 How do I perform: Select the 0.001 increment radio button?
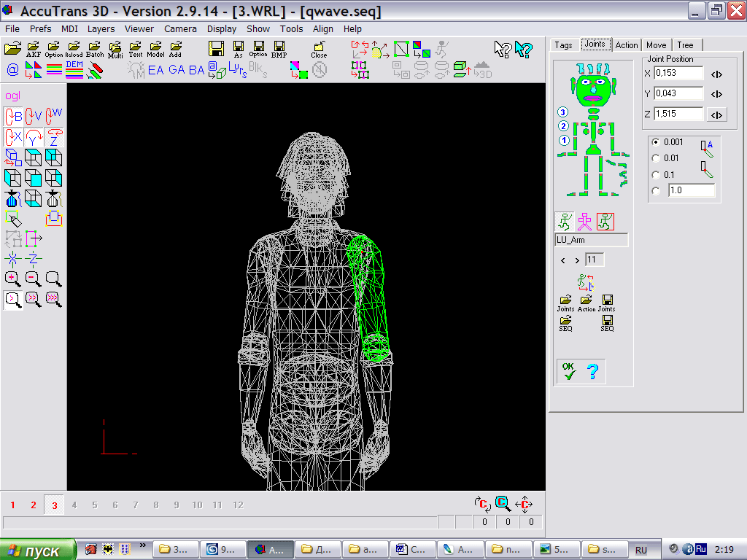click(656, 142)
